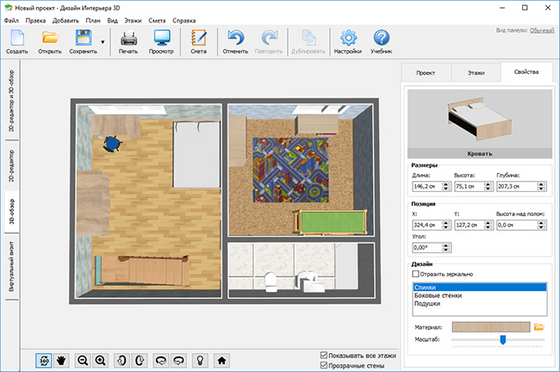Screen dimensions: 560x372
Task: Expand the Сохранить dropdown arrow
Action: click(x=103, y=42)
